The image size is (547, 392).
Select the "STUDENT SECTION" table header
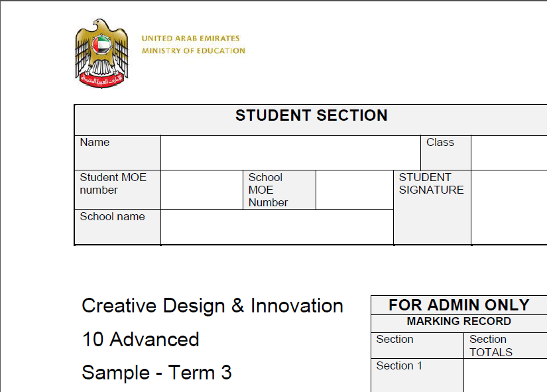pos(311,116)
